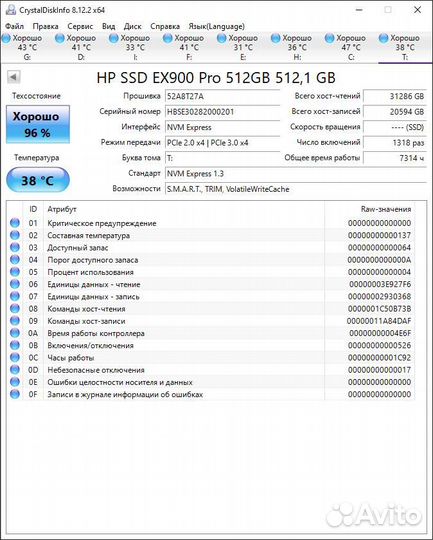Viewport: 433px width, 540px height.
Task: Open the Диск menu
Action: point(133,26)
